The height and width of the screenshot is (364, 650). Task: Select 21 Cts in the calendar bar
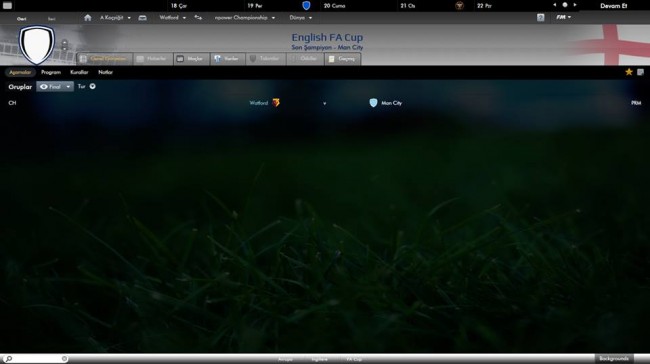coord(408,6)
